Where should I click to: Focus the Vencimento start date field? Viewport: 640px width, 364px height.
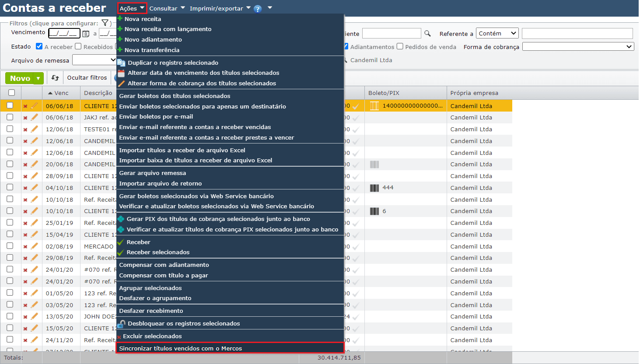click(x=64, y=33)
